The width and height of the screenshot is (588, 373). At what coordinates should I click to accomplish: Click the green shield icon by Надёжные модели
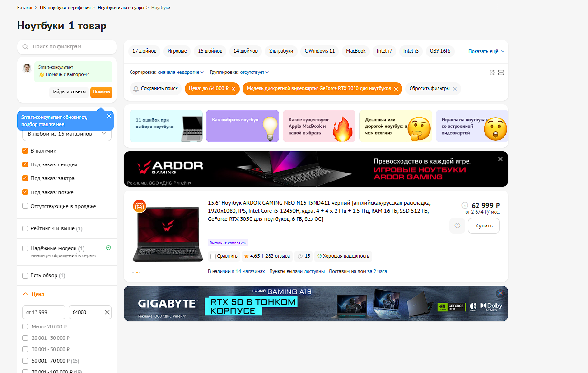coord(108,248)
